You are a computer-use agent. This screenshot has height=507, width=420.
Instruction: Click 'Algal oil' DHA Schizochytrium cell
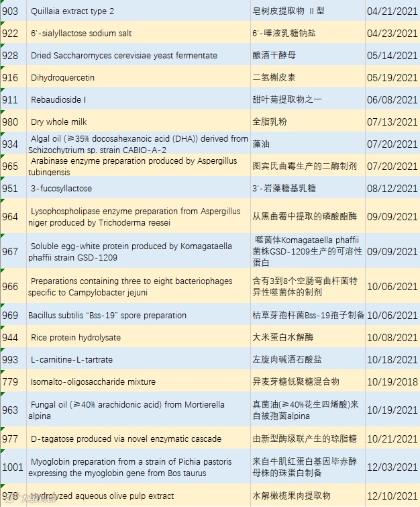click(x=138, y=144)
